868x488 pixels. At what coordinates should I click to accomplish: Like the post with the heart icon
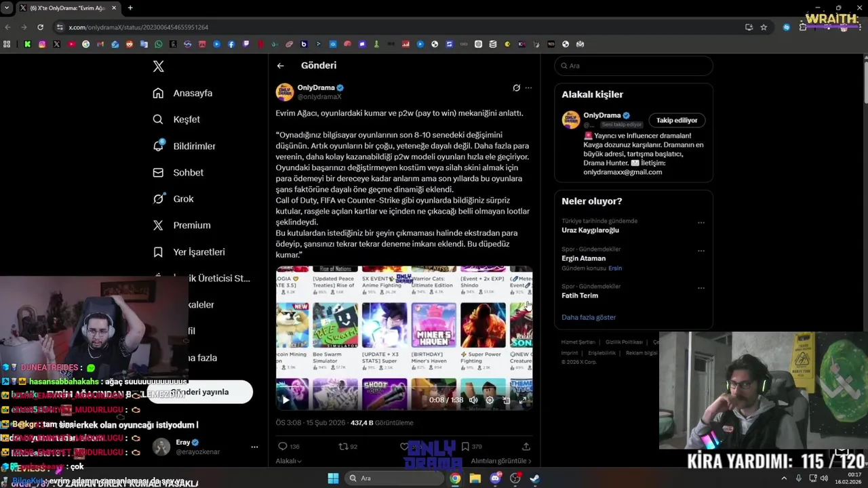404,446
